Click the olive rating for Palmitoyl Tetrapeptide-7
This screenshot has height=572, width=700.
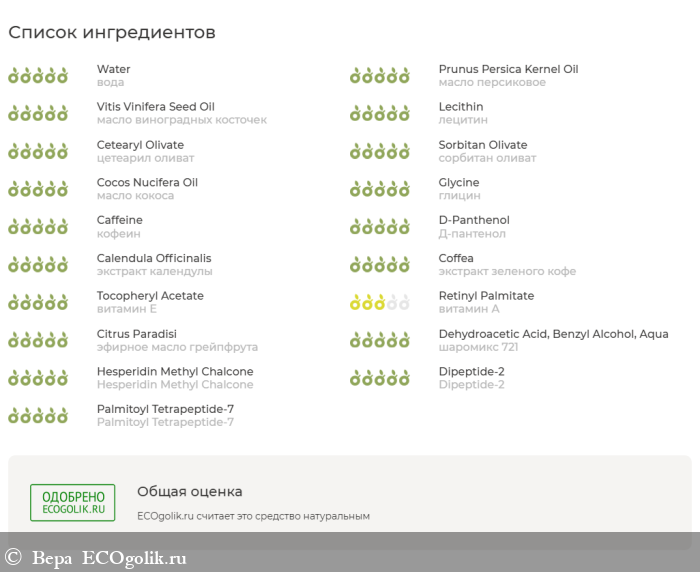point(38,415)
